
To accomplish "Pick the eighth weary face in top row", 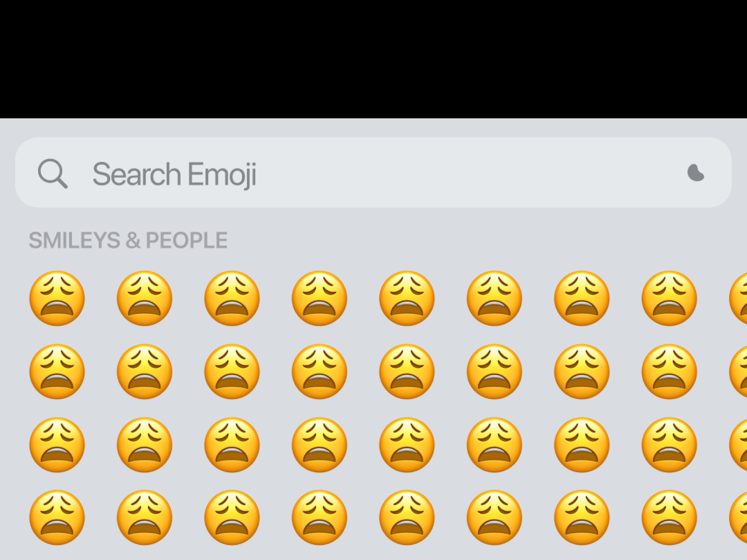I will click(669, 298).
